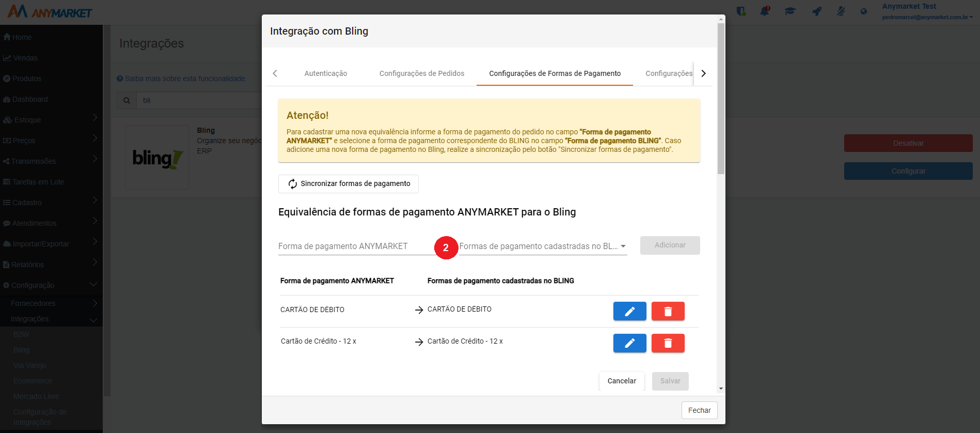
Task: Click the dialog vertical scrollbar thumb
Action: pos(721,98)
